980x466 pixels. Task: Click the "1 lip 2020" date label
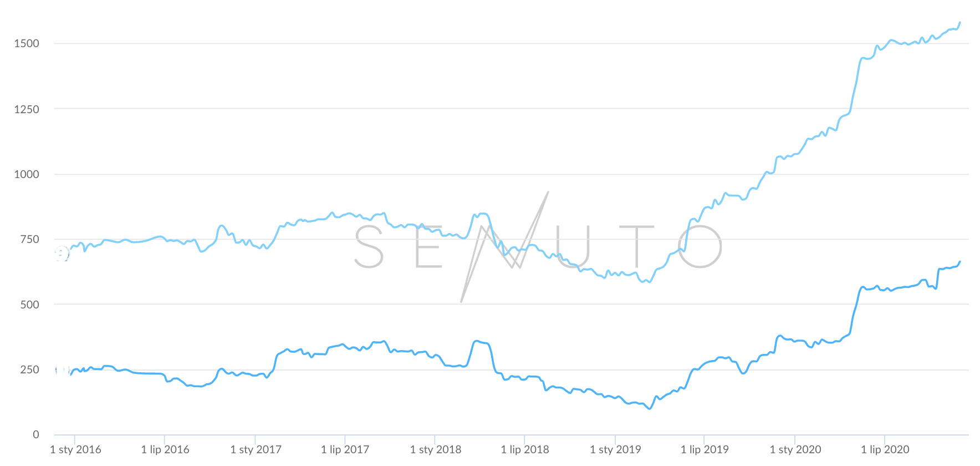(x=885, y=449)
